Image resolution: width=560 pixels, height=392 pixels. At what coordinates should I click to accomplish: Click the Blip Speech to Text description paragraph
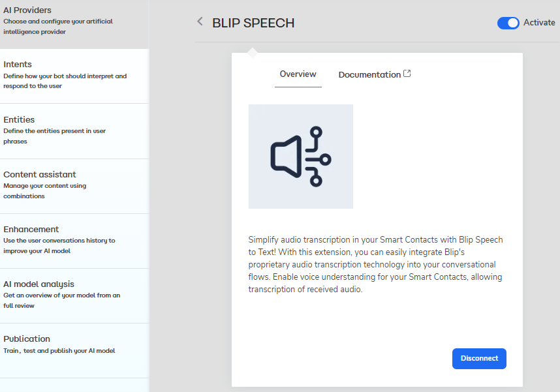pos(375,265)
